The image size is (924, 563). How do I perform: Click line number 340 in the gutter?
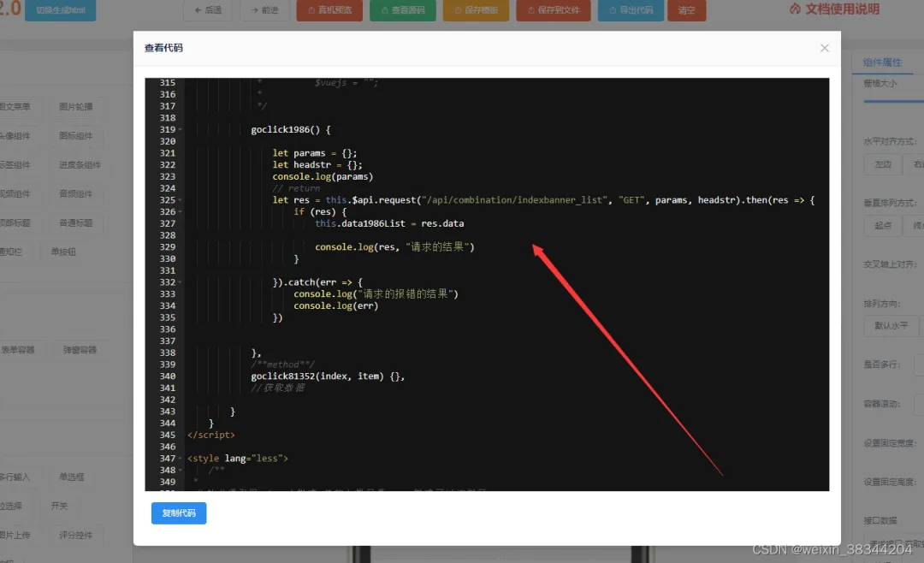(x=168, y=376)
